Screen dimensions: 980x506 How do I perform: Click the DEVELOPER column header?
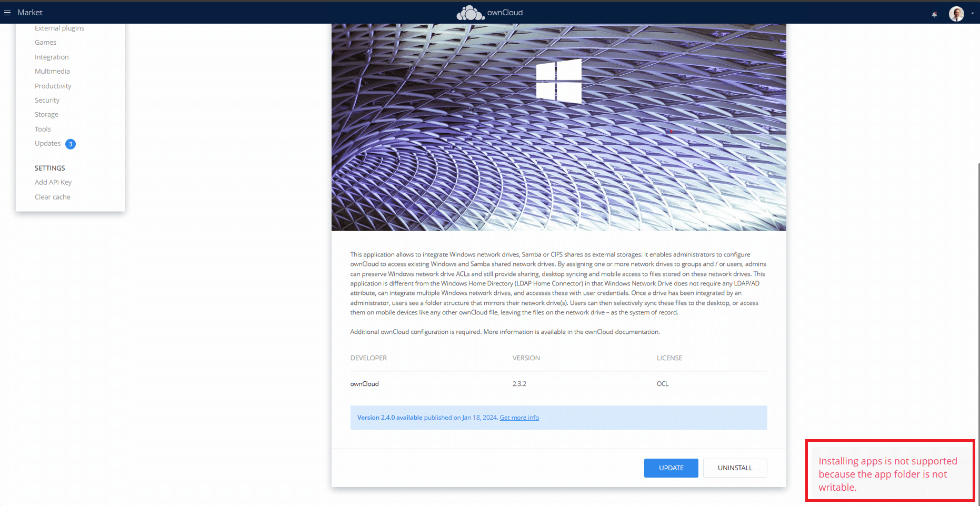coord(368,358)
